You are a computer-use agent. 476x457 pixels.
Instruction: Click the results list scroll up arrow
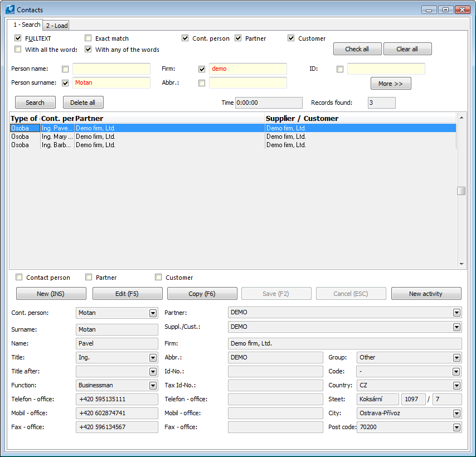coord(462,118)
